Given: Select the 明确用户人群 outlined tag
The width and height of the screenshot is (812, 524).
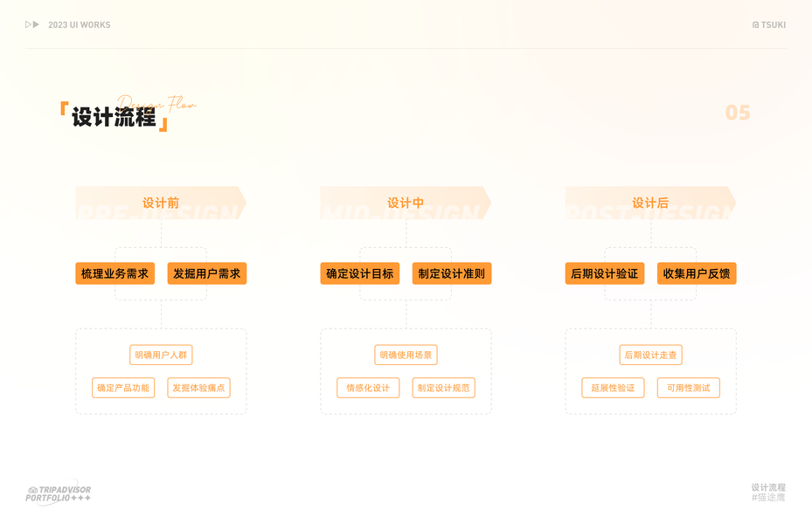Looking at the screenshot, I should [161, 355].
